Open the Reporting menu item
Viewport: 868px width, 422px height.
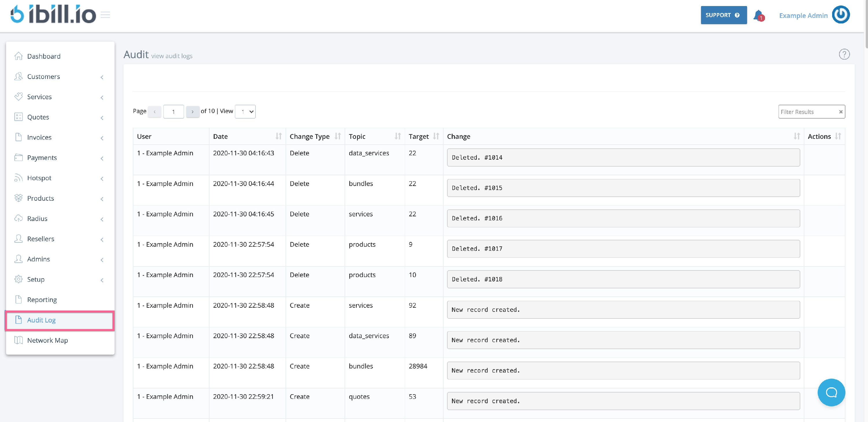click(42, 299)
